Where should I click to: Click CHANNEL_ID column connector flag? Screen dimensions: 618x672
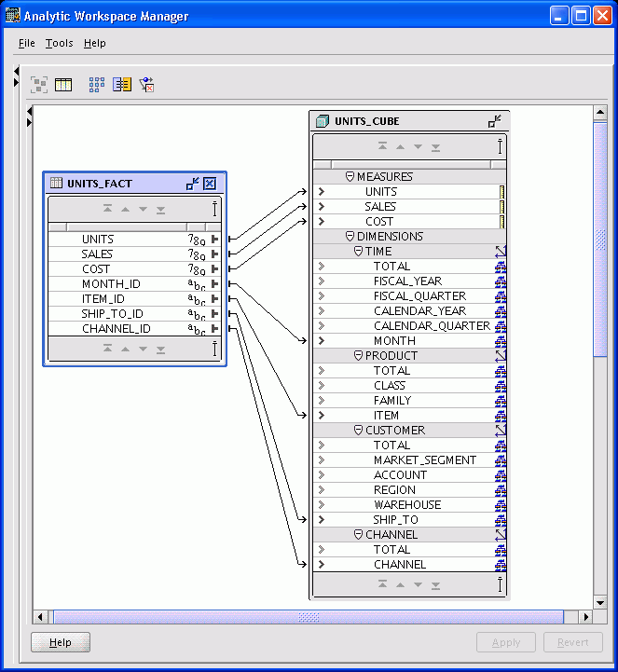click(214, 329)
